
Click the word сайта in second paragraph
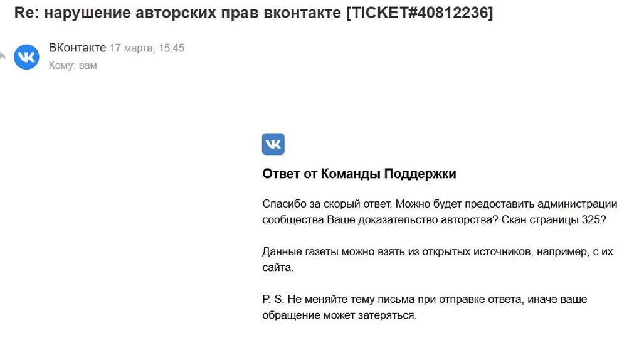pyautogui.click(x=278, y=267)
